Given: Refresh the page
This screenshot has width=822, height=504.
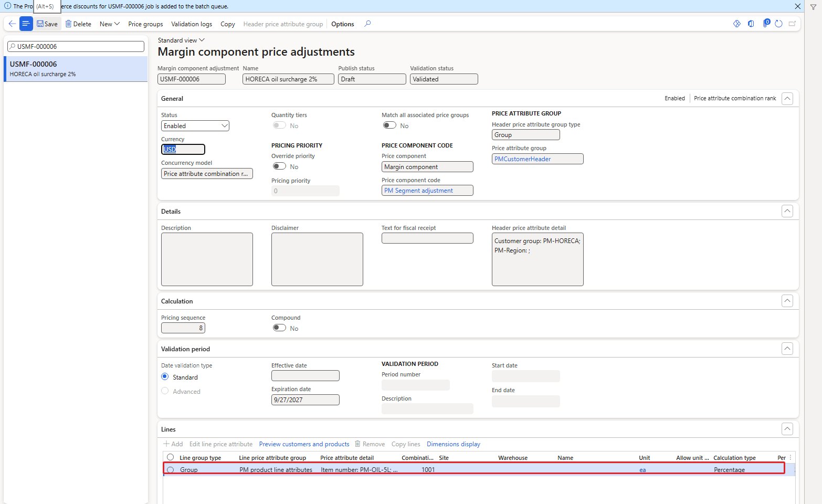Looking at the screenshot, I should tap(779, 24).
